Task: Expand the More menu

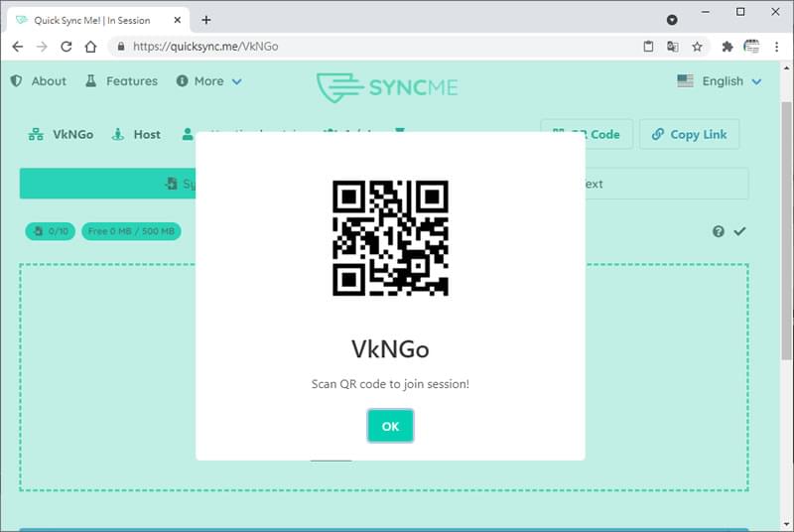Action: coord(209,81)
